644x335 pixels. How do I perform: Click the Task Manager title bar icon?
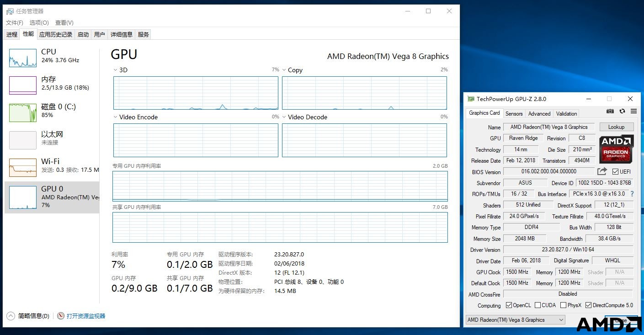coord(10,11)
